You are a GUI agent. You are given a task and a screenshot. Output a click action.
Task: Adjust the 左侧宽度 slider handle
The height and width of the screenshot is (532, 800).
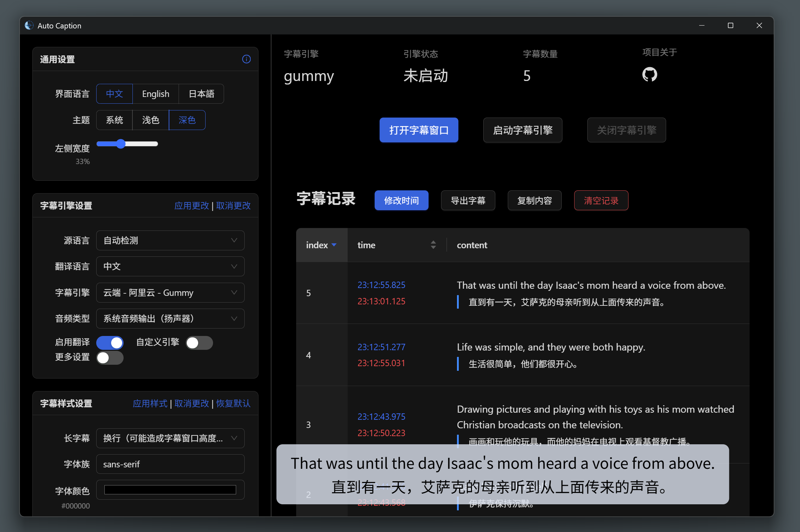click(x=121, y=144)
